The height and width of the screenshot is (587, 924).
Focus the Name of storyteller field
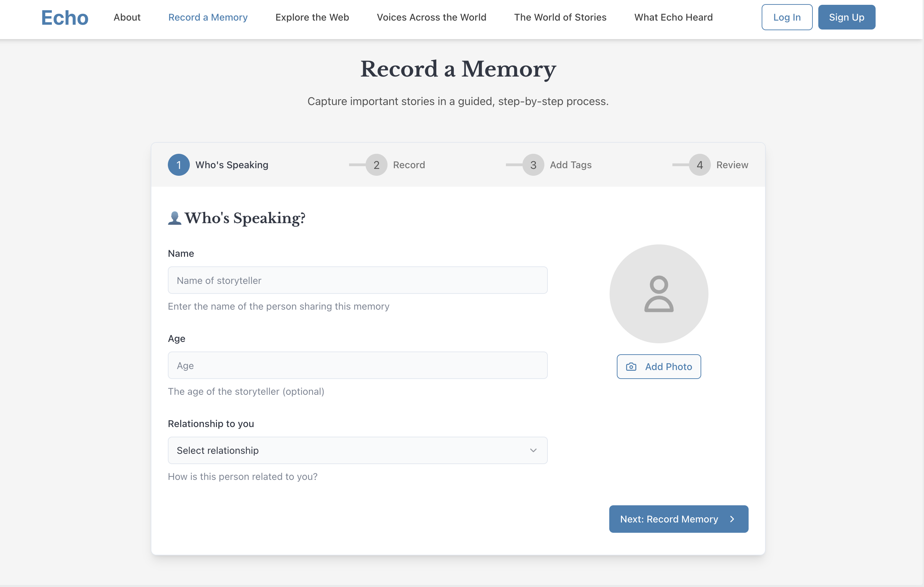[357, 280]
